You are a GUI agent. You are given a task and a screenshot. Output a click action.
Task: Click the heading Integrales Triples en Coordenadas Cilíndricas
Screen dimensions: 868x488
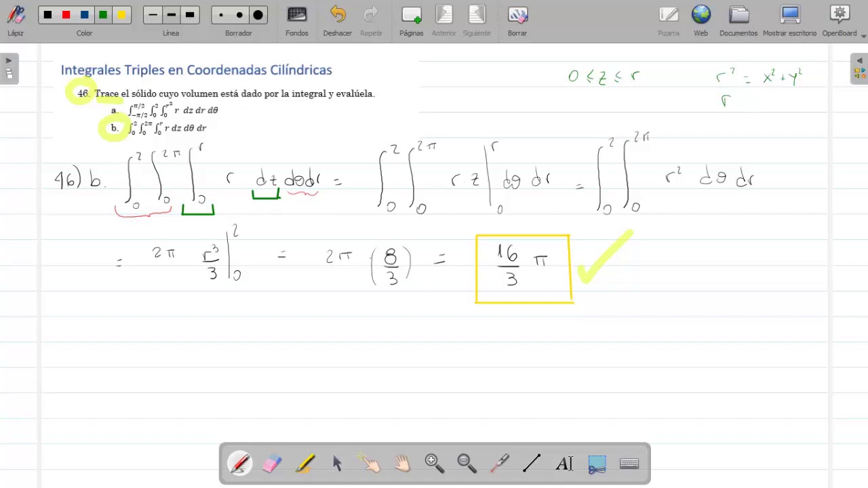196,70
